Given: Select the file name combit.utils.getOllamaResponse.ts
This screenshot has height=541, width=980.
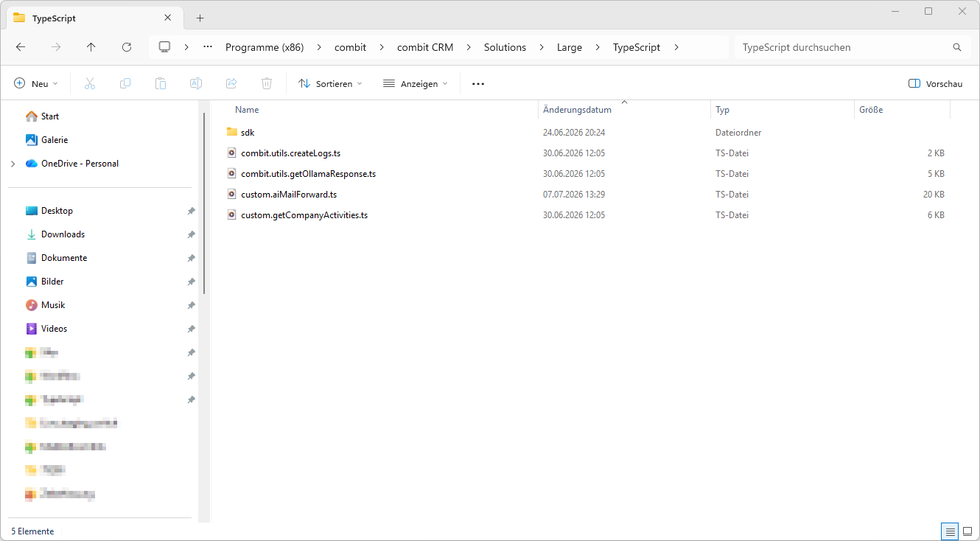Looking at the screenshot, I should 309,174.
